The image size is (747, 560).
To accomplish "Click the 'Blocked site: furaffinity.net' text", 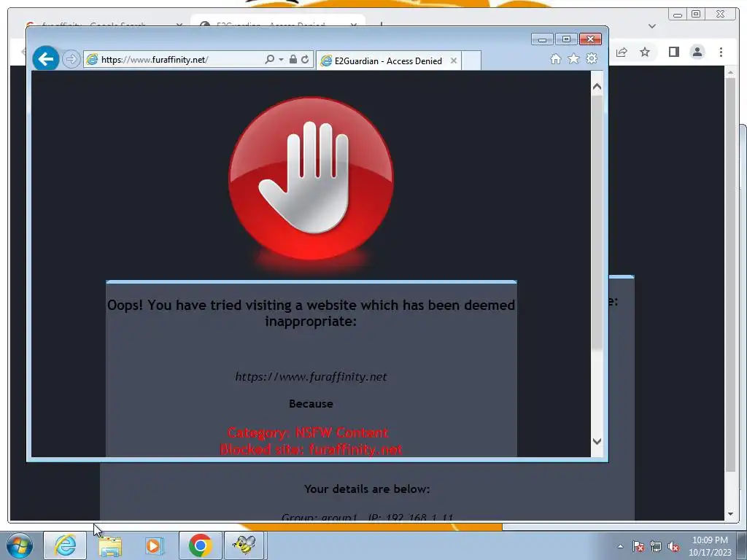I will (311, 449).
